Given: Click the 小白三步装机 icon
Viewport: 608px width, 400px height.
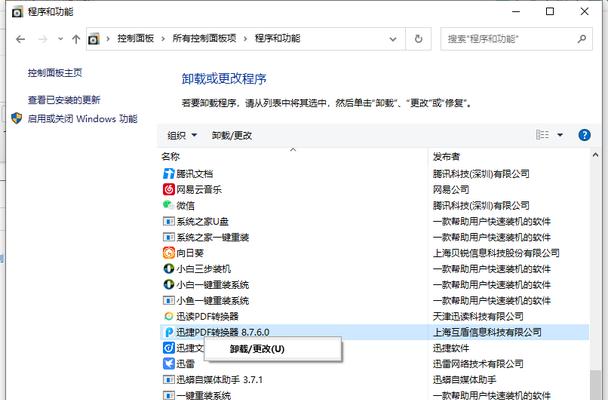Looking at the screenshot, I should click(x=169, y=269).
